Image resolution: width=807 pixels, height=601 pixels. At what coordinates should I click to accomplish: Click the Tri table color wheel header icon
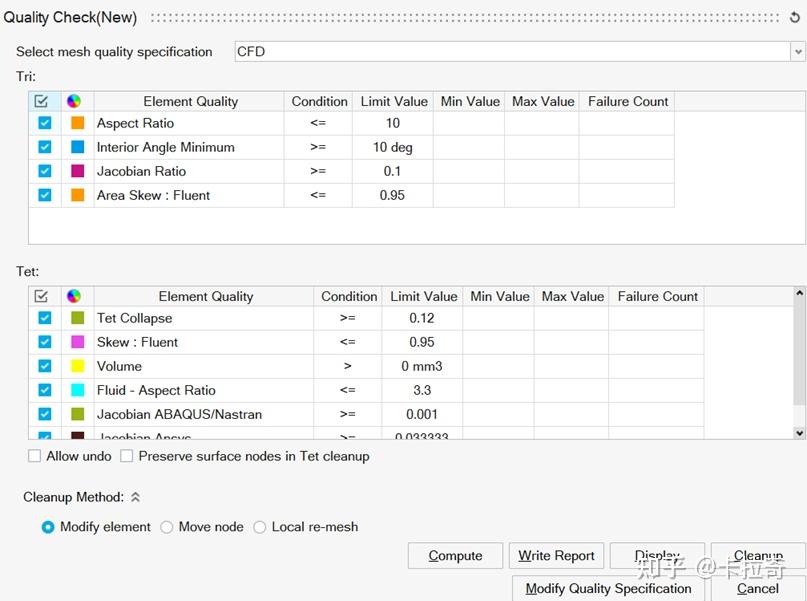coord(73,101)
